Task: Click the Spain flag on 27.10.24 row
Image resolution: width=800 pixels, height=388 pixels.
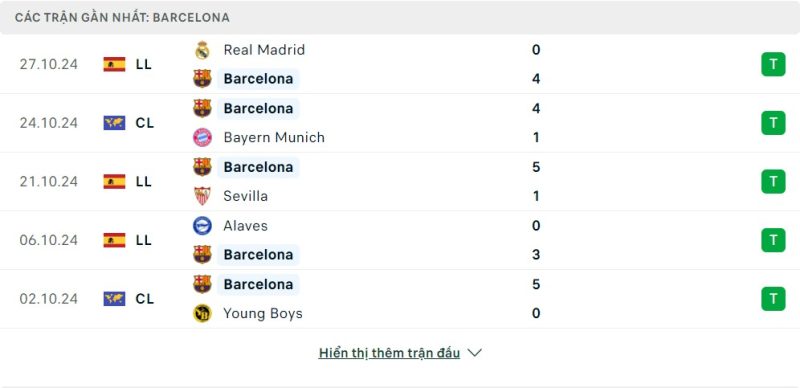Action: pos(114,64)
